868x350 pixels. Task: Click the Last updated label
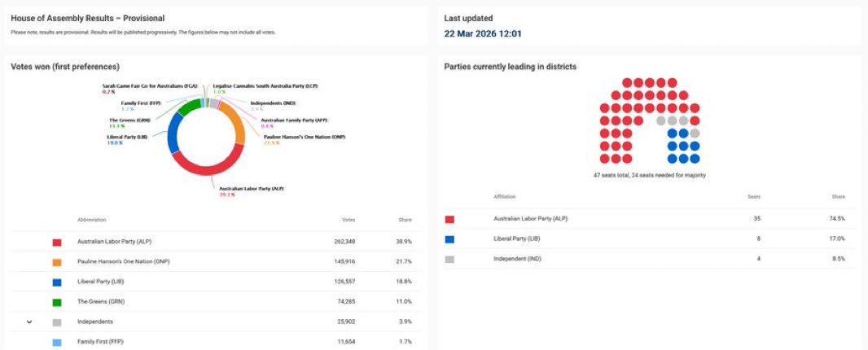468,18
